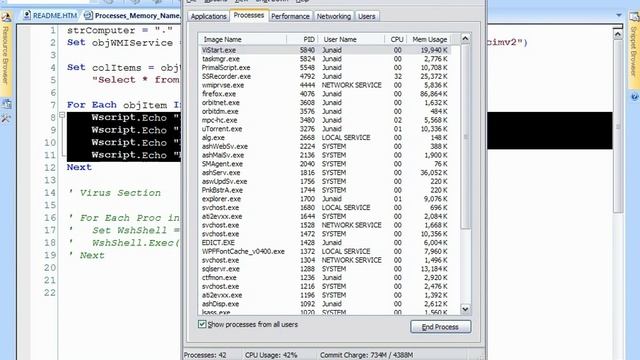
Task: Click the editor scroll up arrow
Action: 618,34
